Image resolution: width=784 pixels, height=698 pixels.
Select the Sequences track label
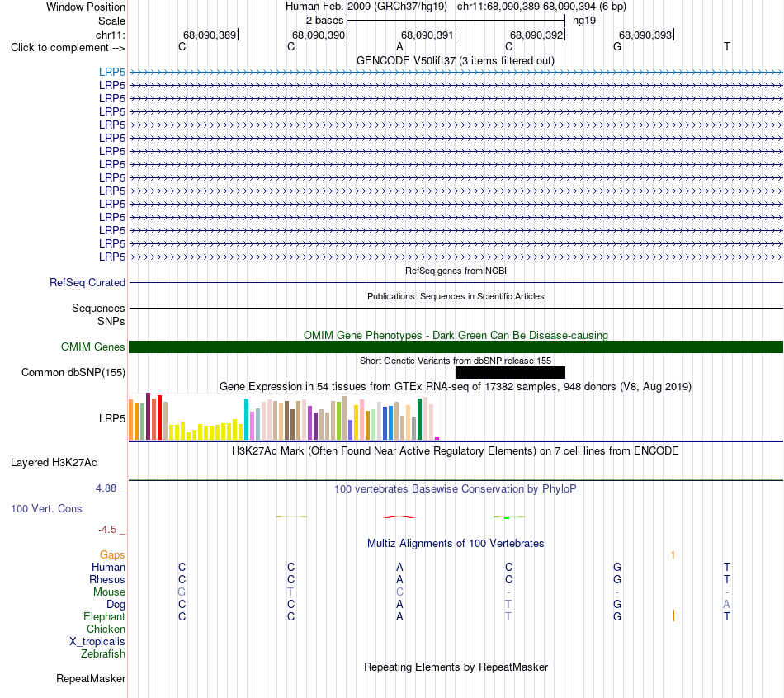(98, 308)
